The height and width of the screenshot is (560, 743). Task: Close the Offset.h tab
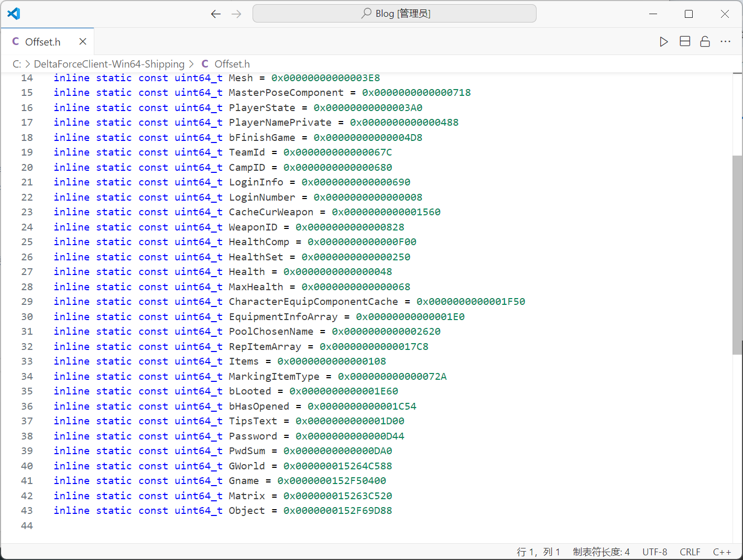coord(83,42)
